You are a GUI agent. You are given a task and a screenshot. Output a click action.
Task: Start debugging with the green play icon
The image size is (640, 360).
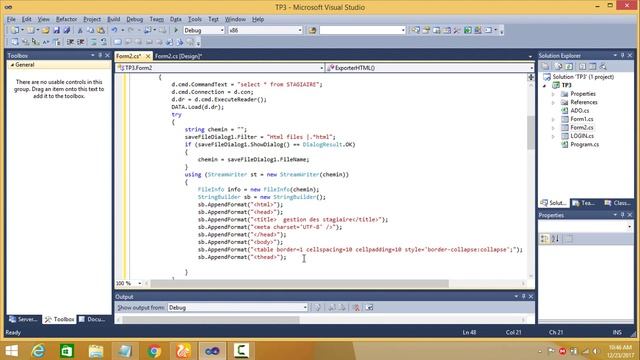(176, 30)
